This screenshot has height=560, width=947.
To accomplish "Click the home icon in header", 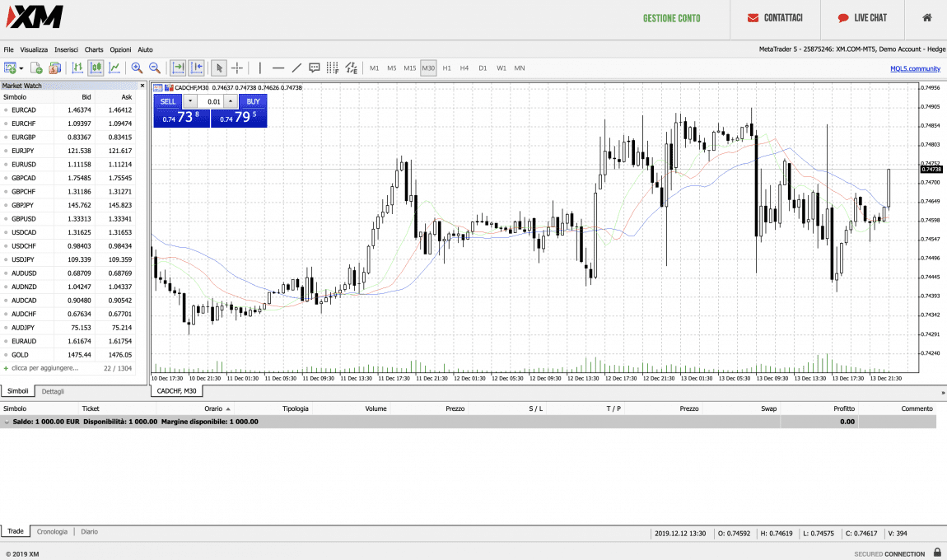I will [926, 18].
